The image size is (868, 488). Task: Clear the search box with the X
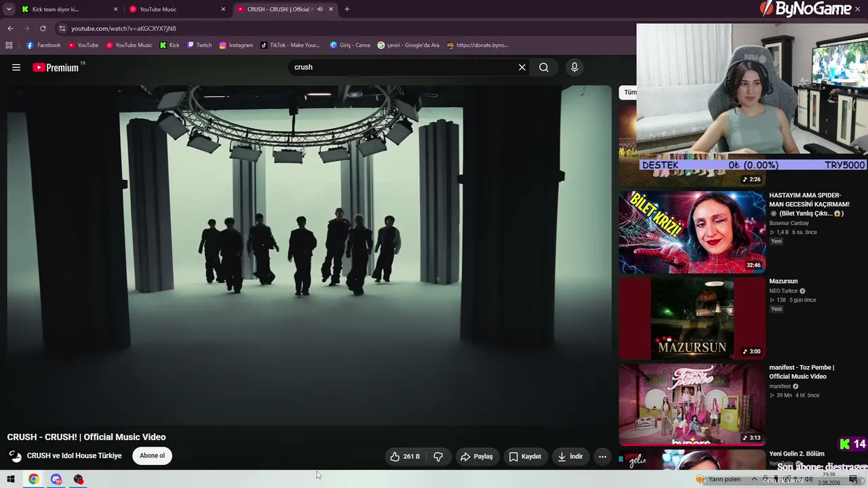pos(522,67)
